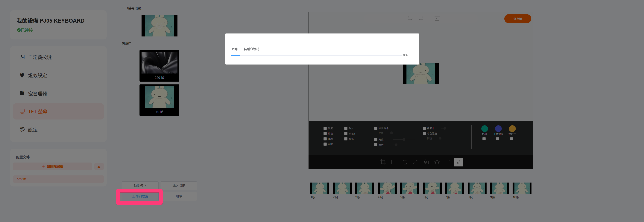Screen dimensions: 644x222
Task: Click the green 色調 color swatch
Action: 484,129
